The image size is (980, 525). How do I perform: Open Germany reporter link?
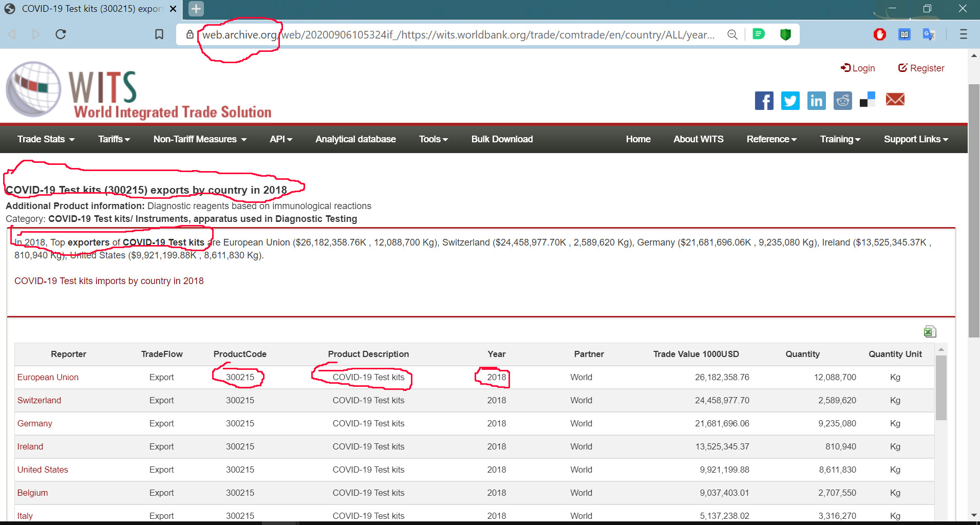pyautogui.click(x=34, y=423)
